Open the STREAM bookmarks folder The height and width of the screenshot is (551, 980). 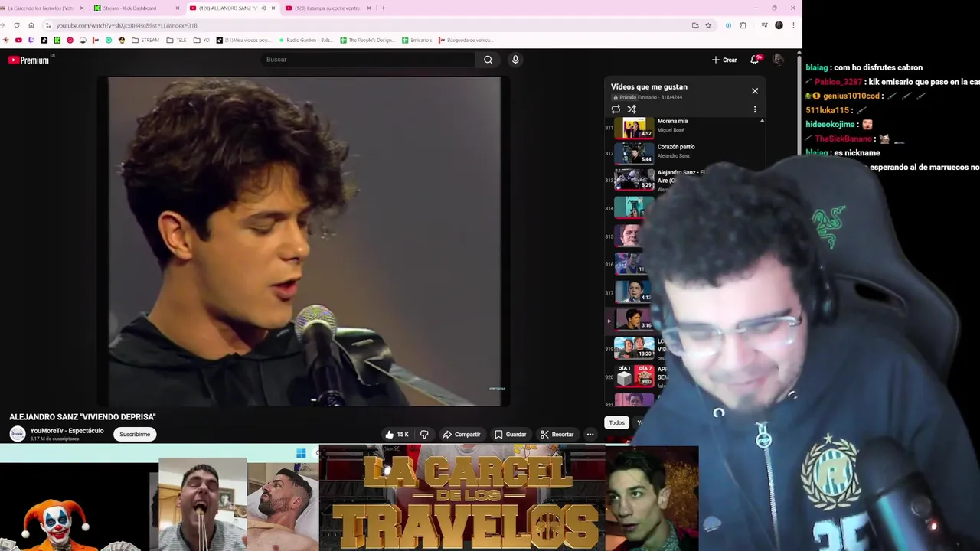(145, 40)
